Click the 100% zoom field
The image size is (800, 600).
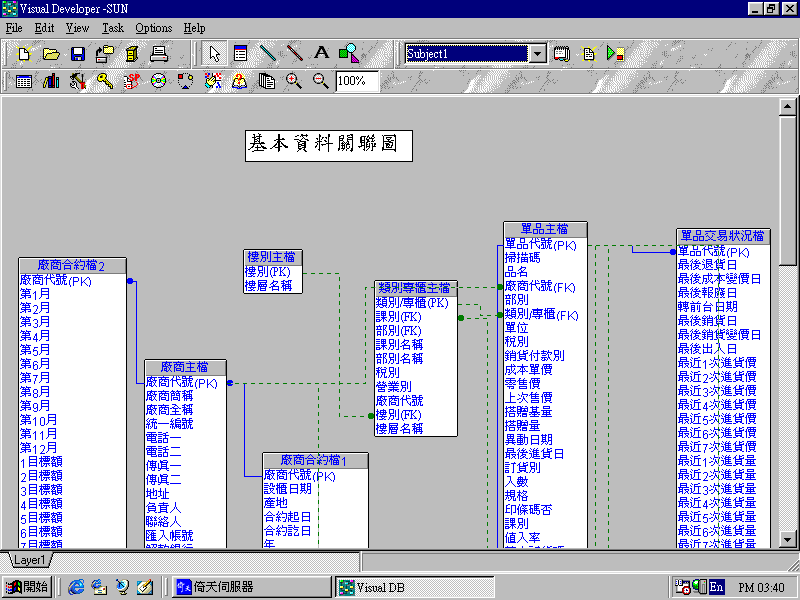tap(357, 81)
